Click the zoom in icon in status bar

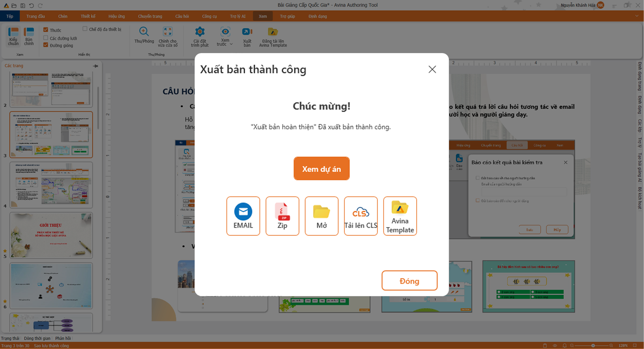tap(611, 345)
